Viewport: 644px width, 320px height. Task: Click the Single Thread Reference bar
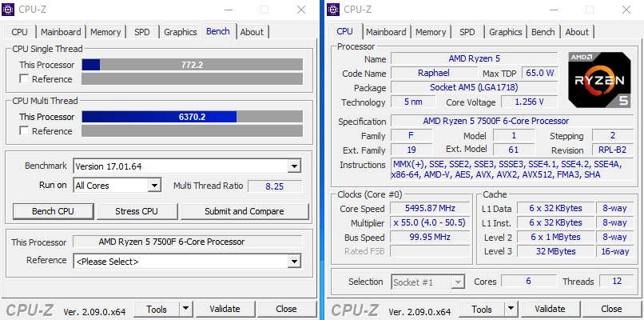pos(193,79)
